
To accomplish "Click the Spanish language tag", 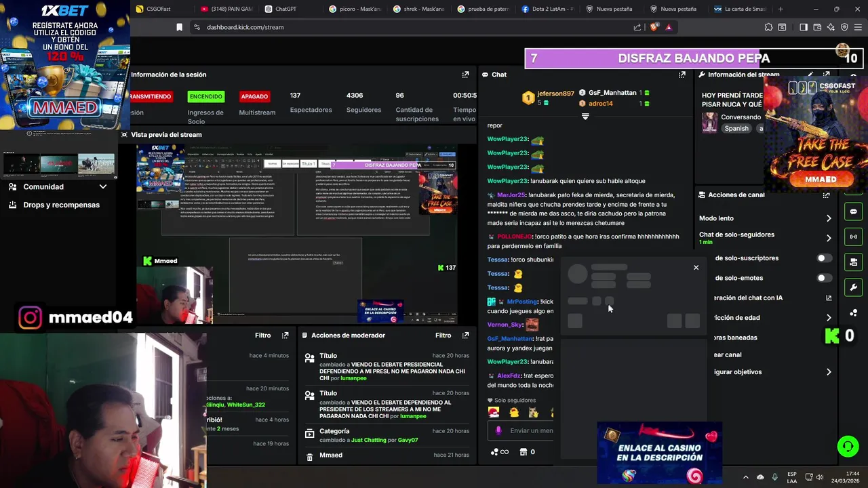I will pos(736,128).
